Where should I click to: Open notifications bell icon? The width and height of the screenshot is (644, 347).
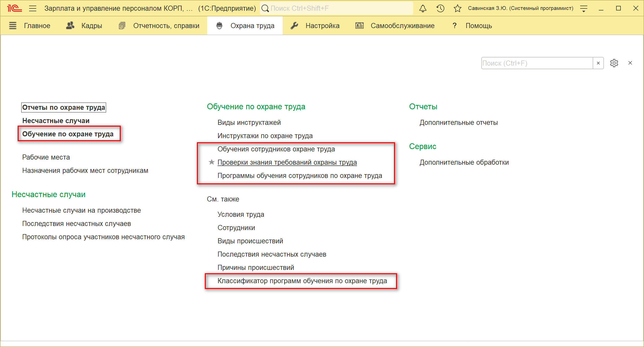coord(423,8)
